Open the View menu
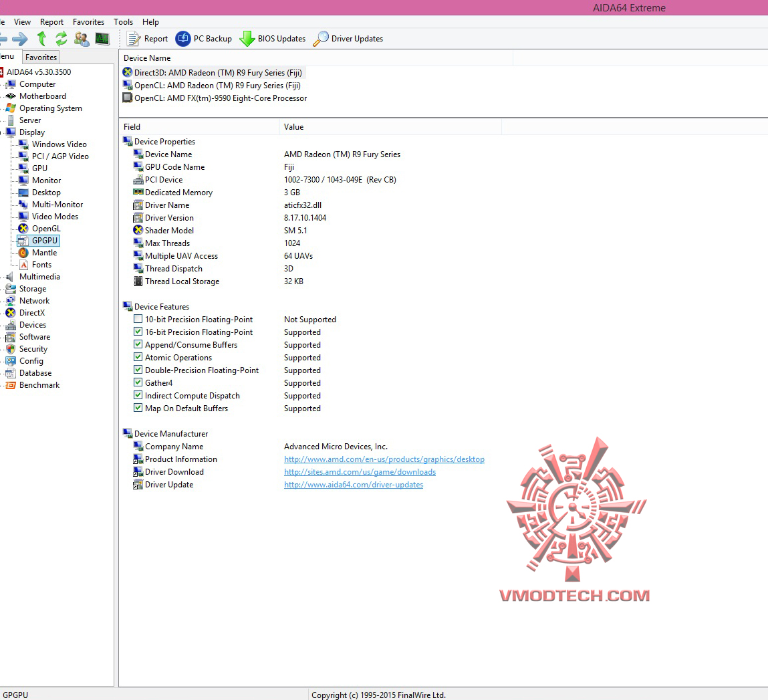 tap(22, 22)
